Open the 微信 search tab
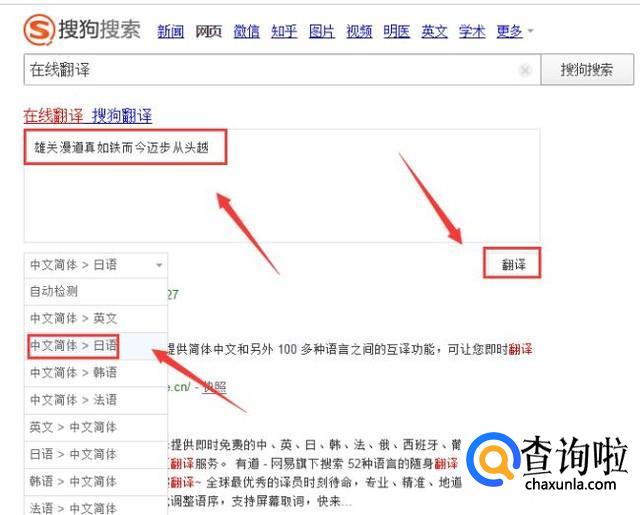Image resolution: width=640 pixels, height=515 pixels. click(x=246, y=31)
